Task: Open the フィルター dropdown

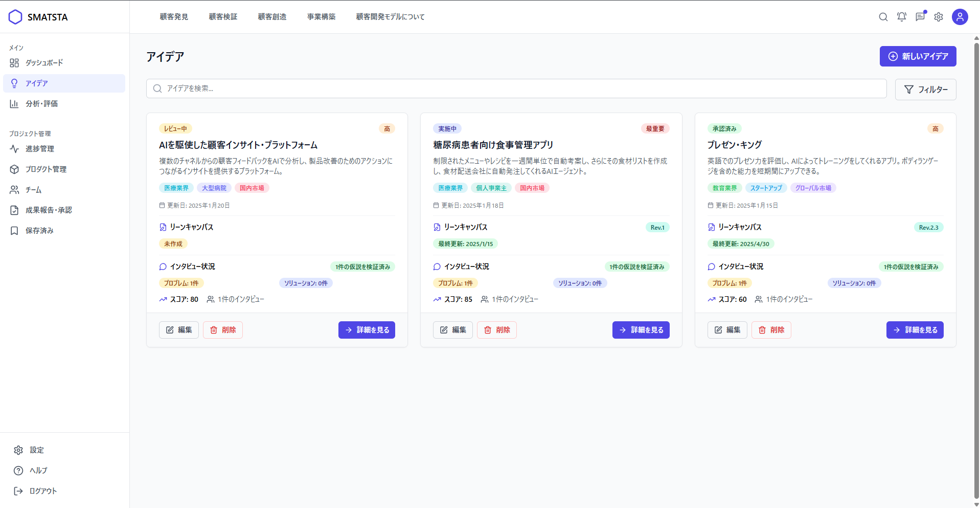Action: (925, 89)
